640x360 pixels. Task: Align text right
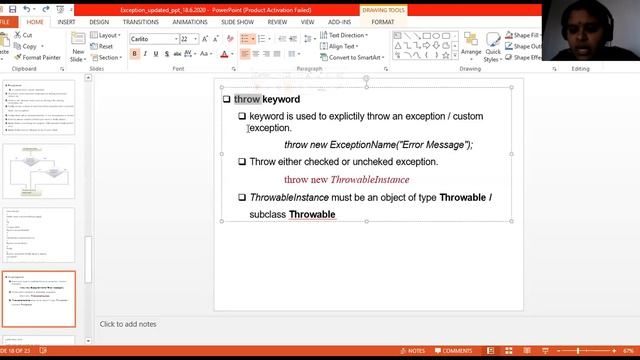click(x=267, y=53)
